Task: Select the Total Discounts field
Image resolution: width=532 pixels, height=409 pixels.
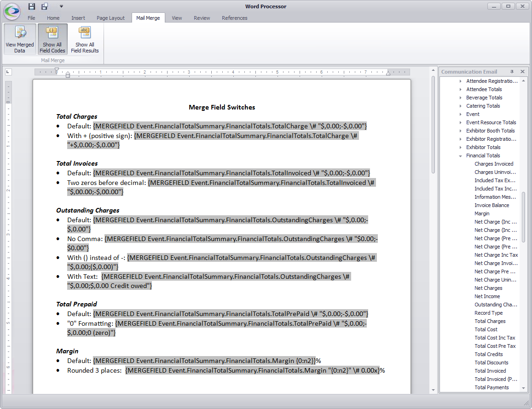Action: click(492, 363)
